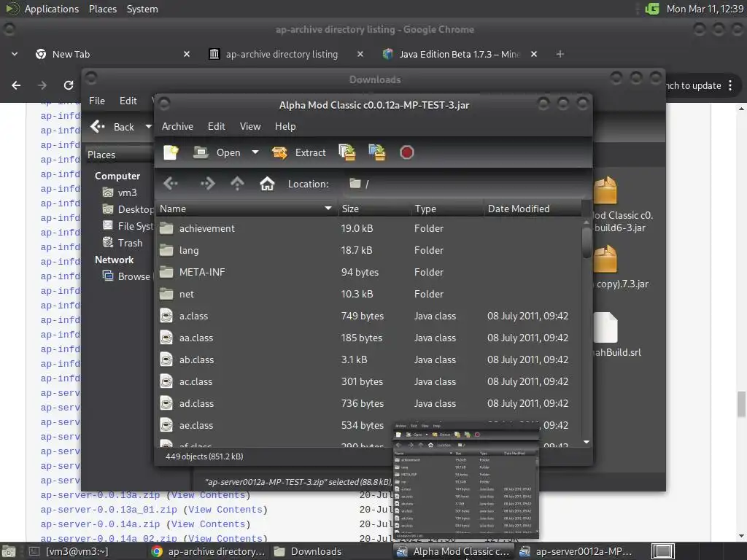The width and height of the screenshot is (747, 560).
Task: Switch to Java Edition Beta 1.7.3 tab
Action: click(460, 54)
